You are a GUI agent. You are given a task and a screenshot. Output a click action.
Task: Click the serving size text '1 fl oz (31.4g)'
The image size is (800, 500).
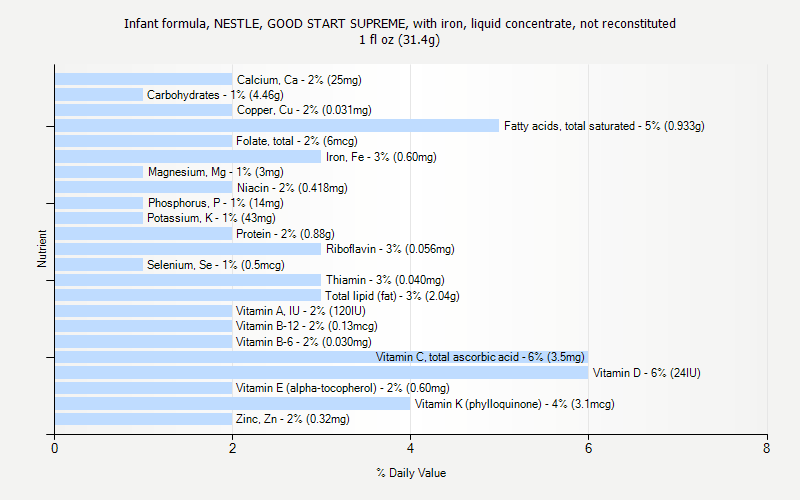click(399, 40)
